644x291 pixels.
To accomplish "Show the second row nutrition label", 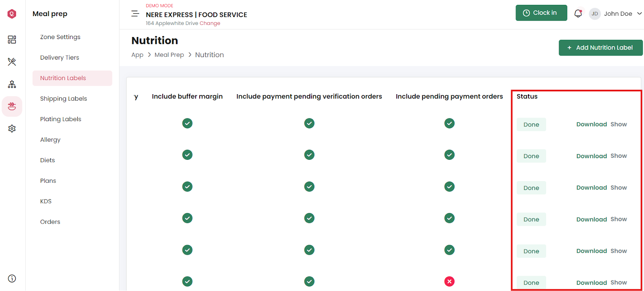I will click(x=619, y=156).
